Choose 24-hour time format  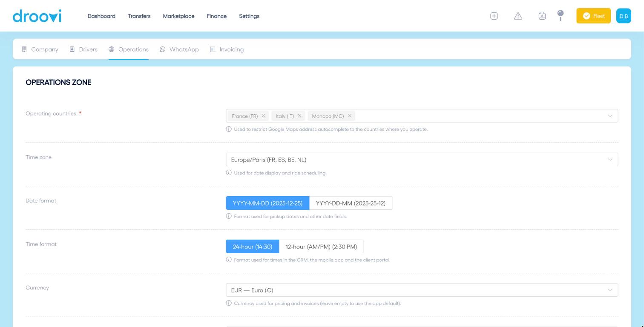pyautogui.click(x=252, y=246)
